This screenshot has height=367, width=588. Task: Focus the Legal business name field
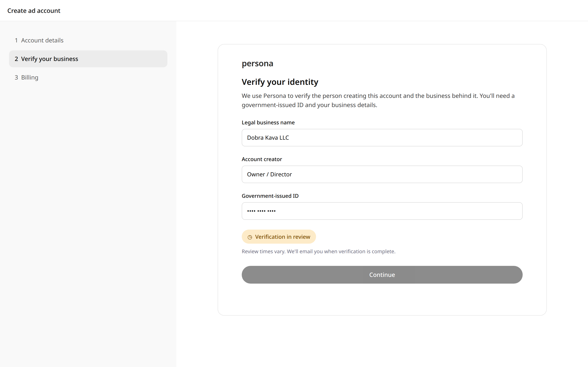pos(382,138)
